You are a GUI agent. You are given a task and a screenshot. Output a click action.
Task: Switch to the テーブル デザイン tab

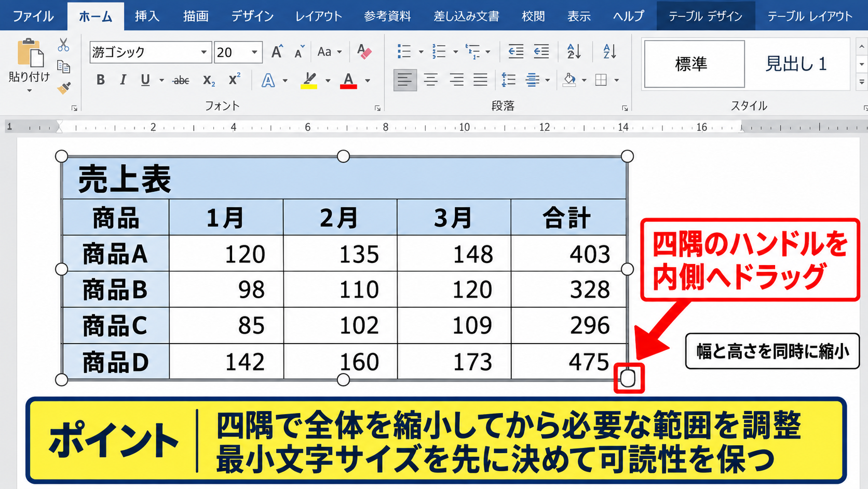click(705, 16)
